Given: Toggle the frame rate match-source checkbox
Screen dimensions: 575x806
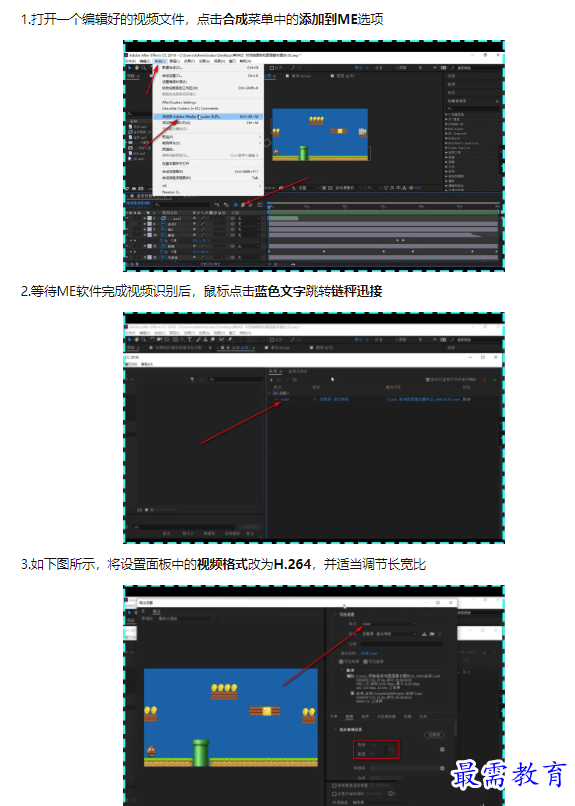Looking at the screenshot, I should coord(442,768).
